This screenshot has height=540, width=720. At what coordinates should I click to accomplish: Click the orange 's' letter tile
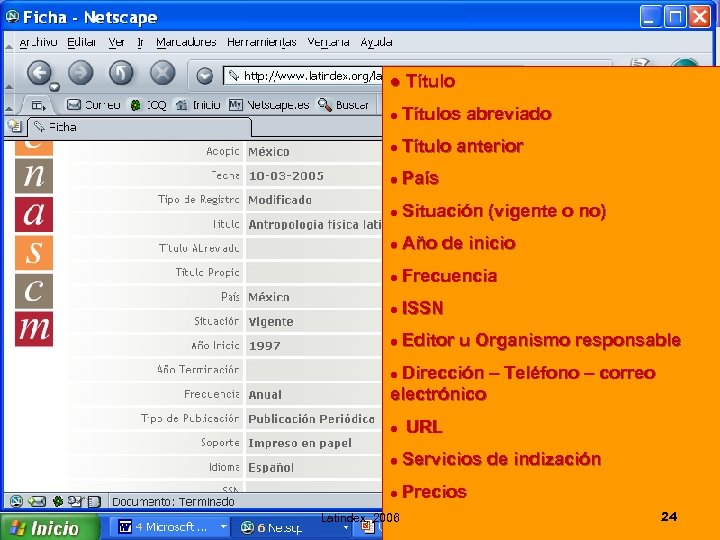point(34,253)
